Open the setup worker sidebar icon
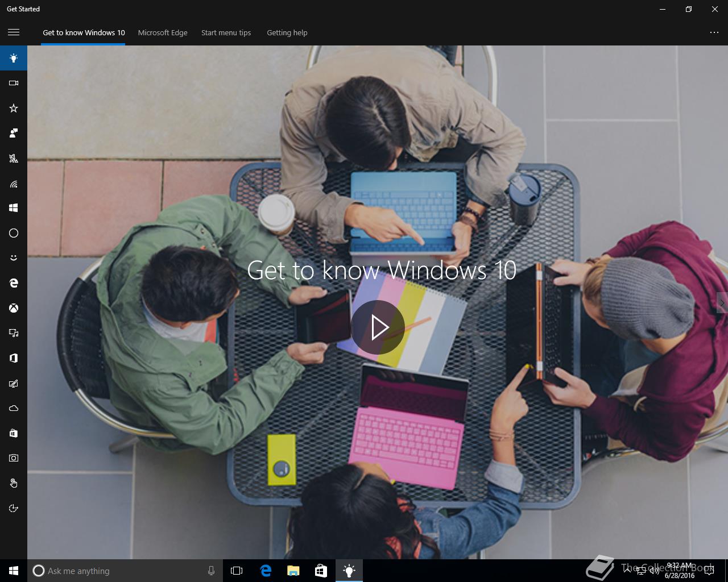 (14, 158)
